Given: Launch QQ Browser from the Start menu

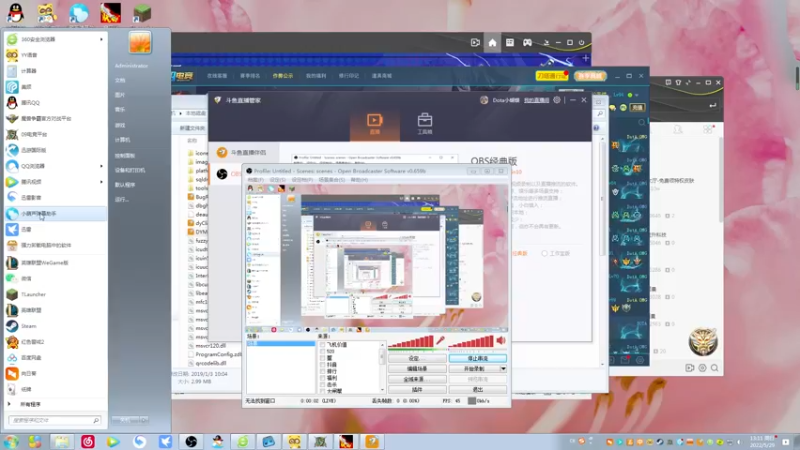Looking at the screenshot, I should point(54,166).
